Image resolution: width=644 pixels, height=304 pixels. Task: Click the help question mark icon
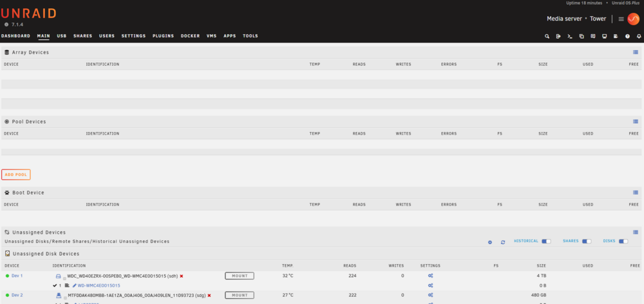click(x=627, y=36)
